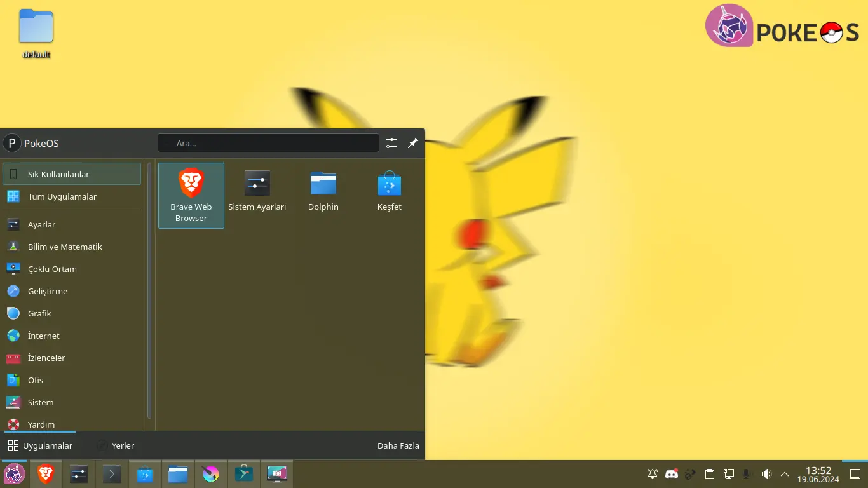Pin the application launcher open
Viewport: 868px width, 488px height.
click(x=413, y=144)
